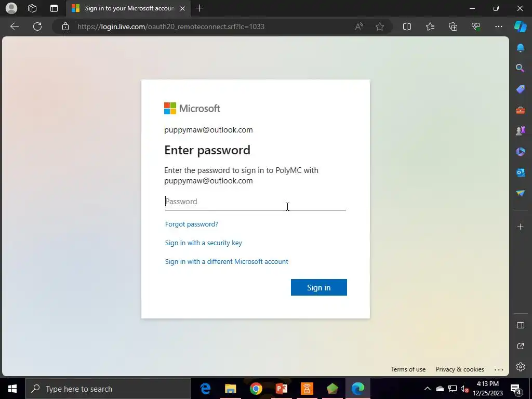Open PolyMC launcher in taskbar
This screenshot has height=399, width=532.
332,389
